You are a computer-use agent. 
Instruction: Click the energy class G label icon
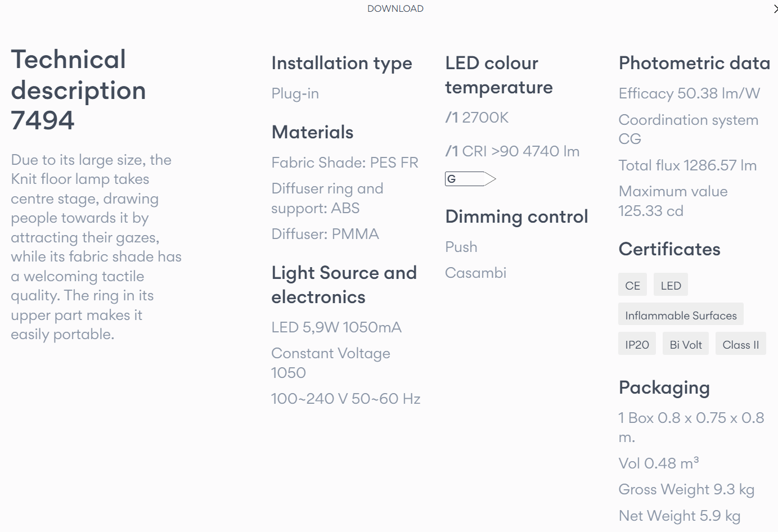click(x=470, y=179)
